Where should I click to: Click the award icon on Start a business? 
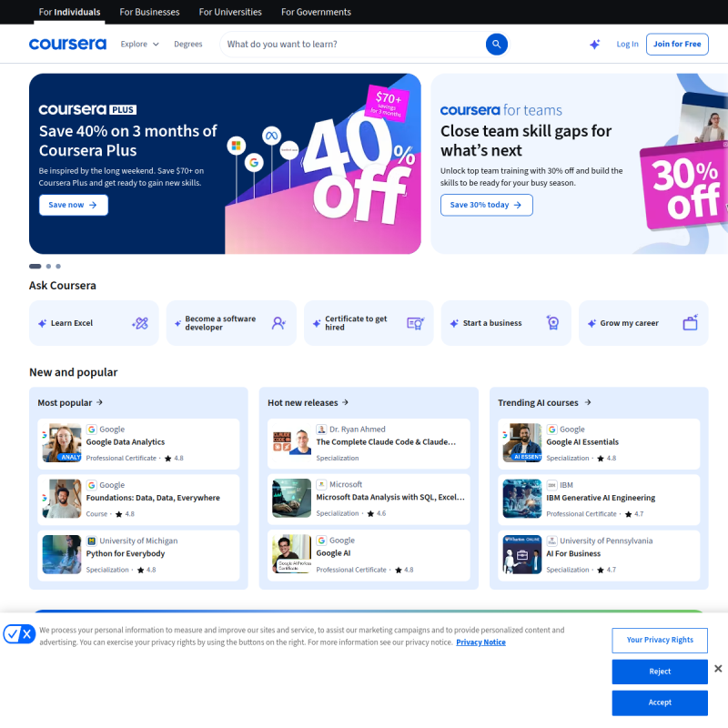coord(552,323)
